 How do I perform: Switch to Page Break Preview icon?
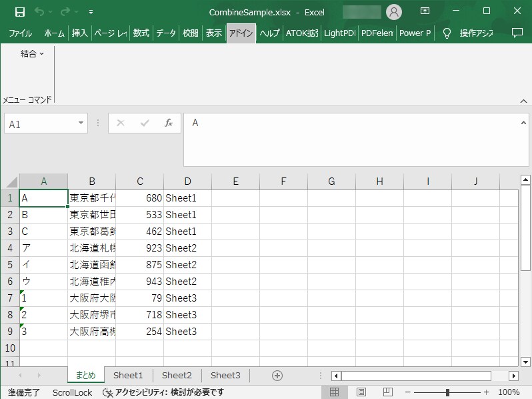click(x=387, y=392)
